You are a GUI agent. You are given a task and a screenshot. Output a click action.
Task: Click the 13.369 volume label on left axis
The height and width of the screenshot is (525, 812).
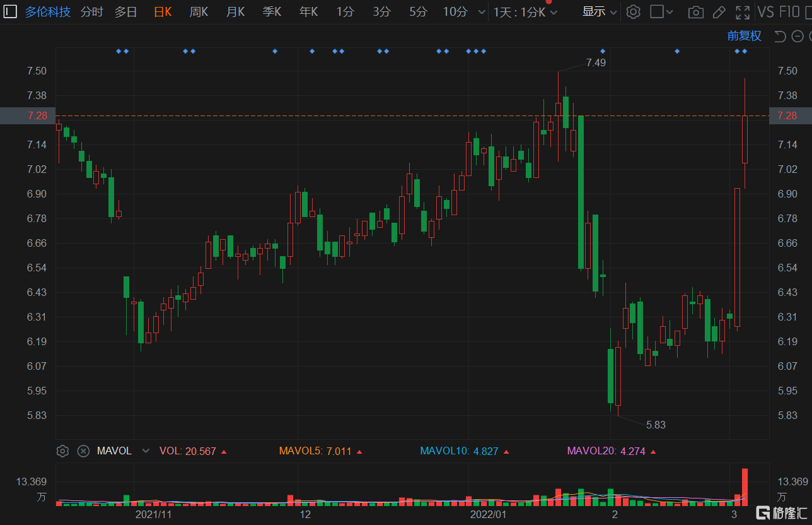[x=32, y=481]
